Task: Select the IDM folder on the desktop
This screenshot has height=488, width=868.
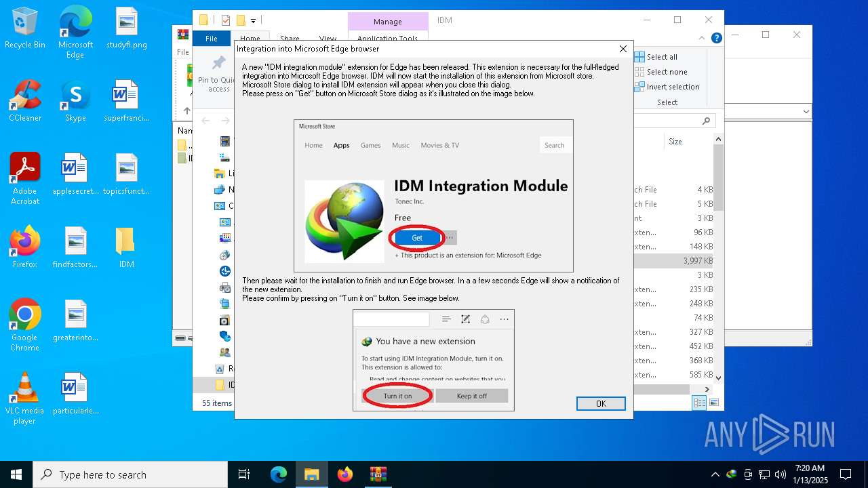Action: (126, 247)
